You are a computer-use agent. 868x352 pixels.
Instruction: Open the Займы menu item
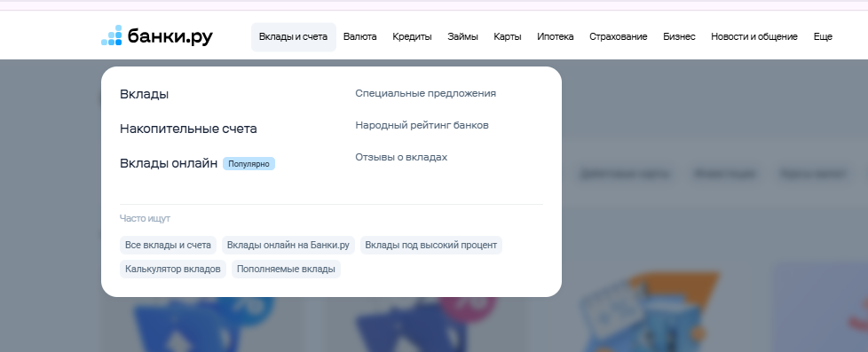(462, 37)
